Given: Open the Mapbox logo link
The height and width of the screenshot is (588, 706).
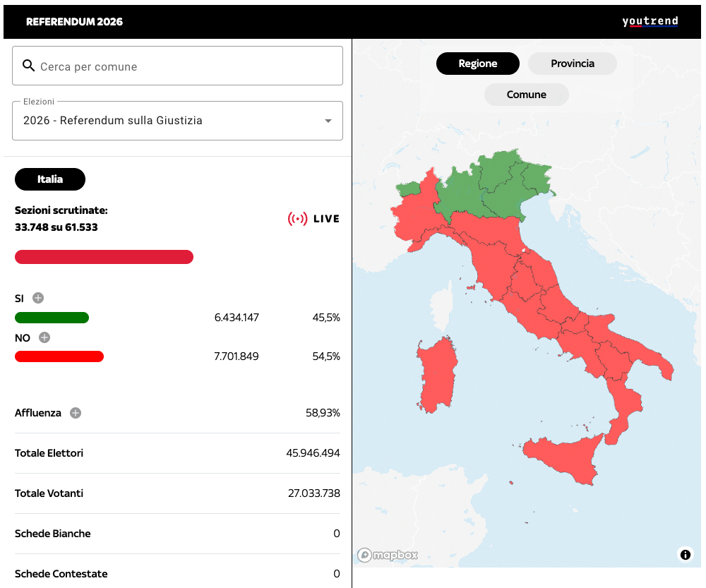Looking at the screenshot, I should 388,555.
